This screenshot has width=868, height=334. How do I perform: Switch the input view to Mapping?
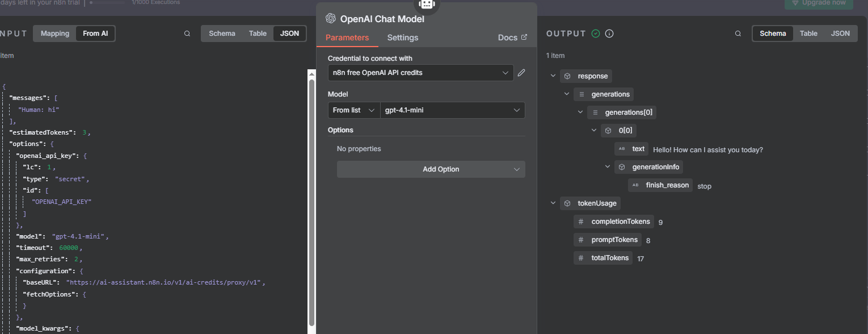(55, 34)
